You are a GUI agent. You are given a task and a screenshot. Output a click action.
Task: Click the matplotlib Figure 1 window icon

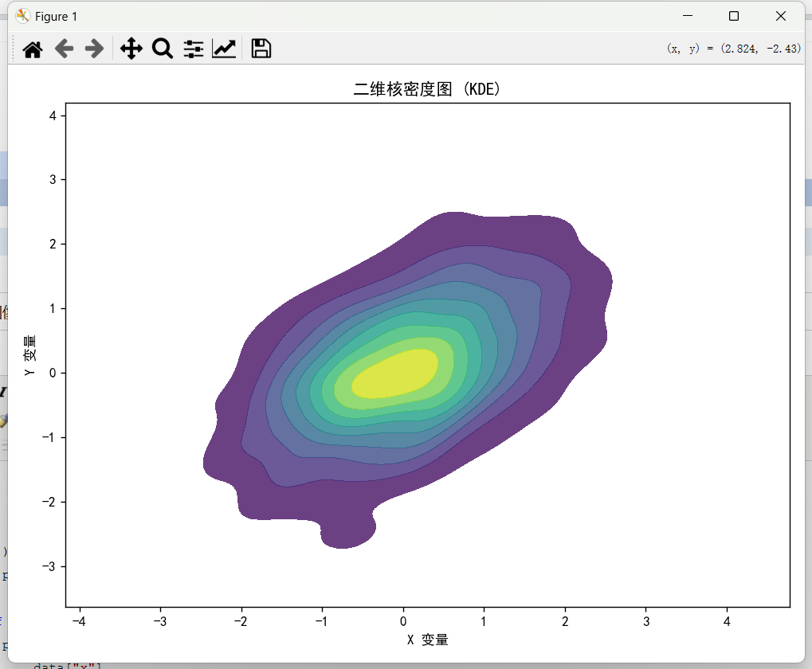coord(22,16)
